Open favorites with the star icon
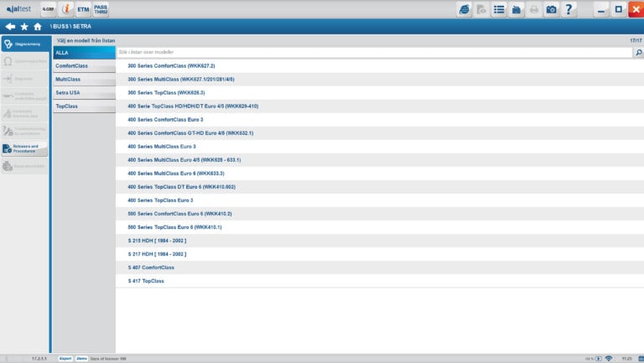Viewport: 644px width, 363px height. (24, 26)
